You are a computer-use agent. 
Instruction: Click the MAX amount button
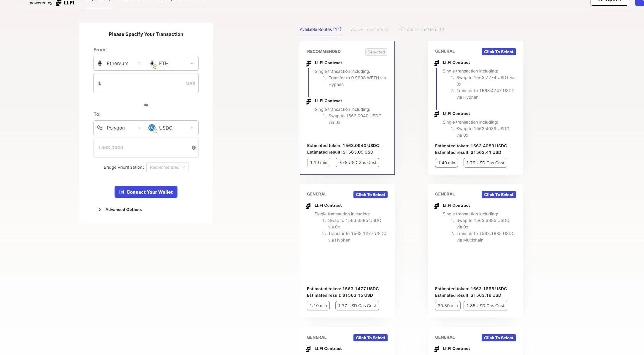point(190,83)
